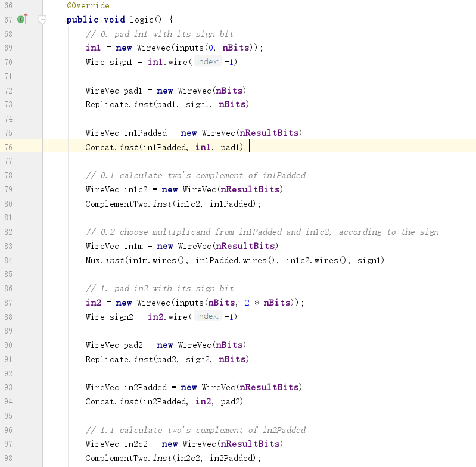The width and height of the screenshot is (476, 467).
Task: Click 'in1c2.wires()' argument on line 84
Action: pyautogui.click(x=315, y=260)
